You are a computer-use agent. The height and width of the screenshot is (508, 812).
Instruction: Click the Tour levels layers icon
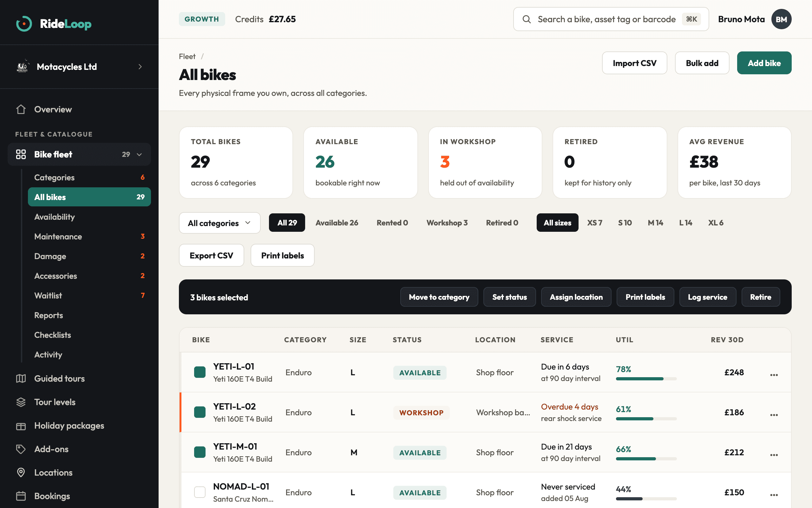pos(21,402)
